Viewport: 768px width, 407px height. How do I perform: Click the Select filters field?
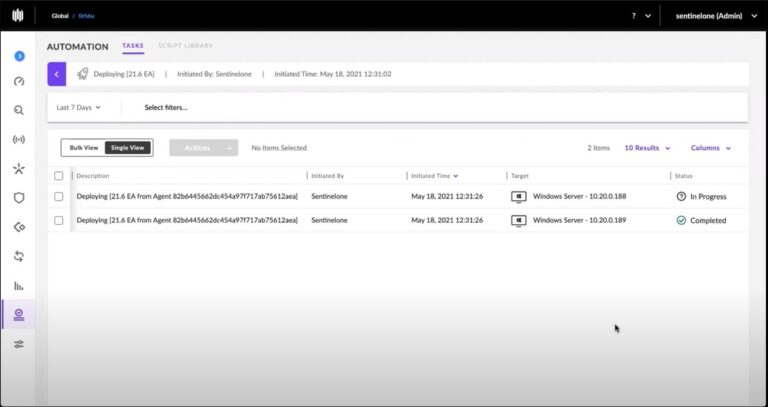click(x=166, y=107)
